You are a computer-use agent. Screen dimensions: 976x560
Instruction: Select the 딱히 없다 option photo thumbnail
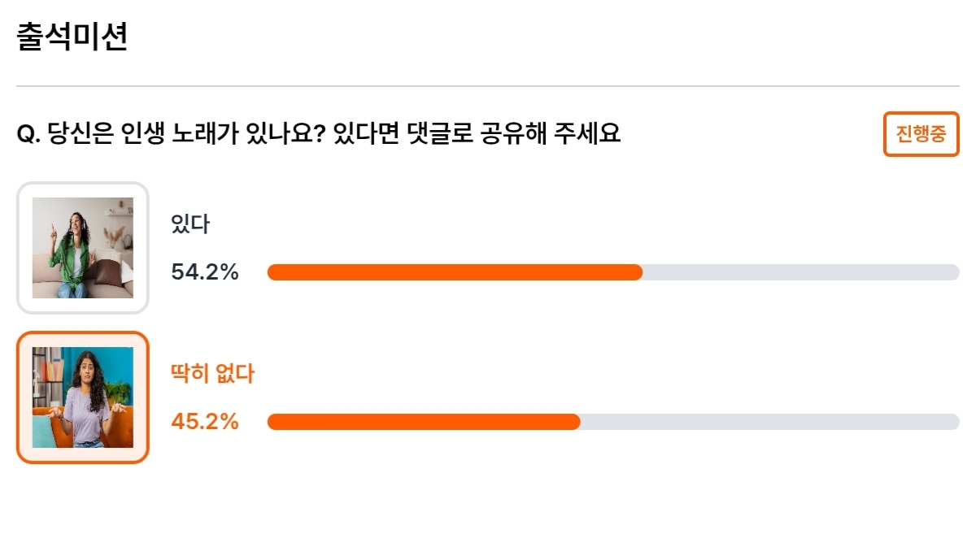tap(83, 397)
